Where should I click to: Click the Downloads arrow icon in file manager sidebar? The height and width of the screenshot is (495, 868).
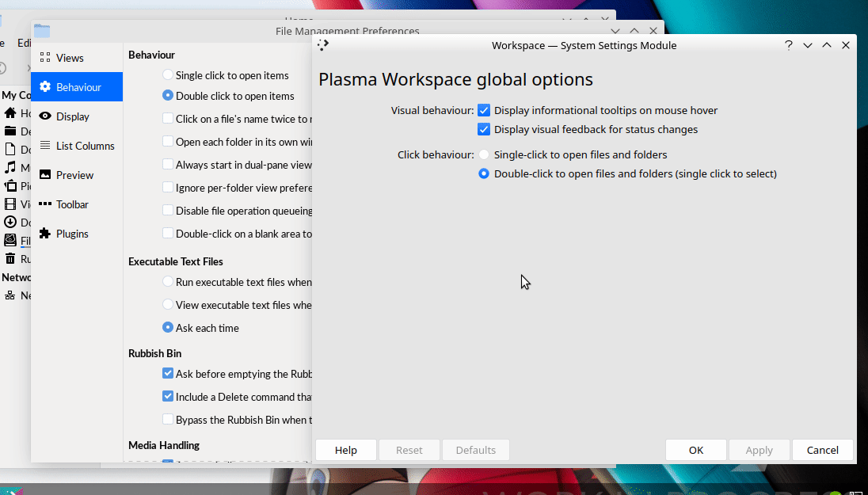pos(10,223)
